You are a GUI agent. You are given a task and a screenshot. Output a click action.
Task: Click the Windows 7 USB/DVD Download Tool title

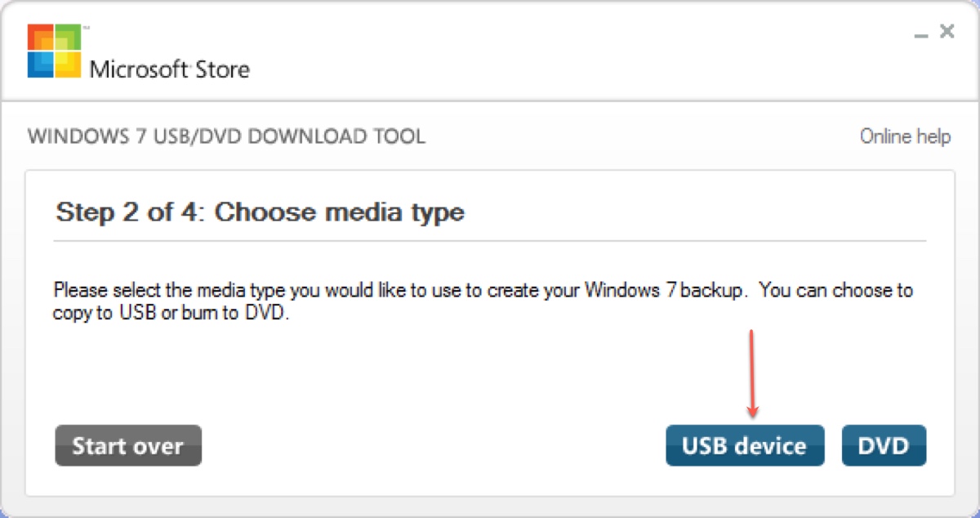click(x=225, y=136)
